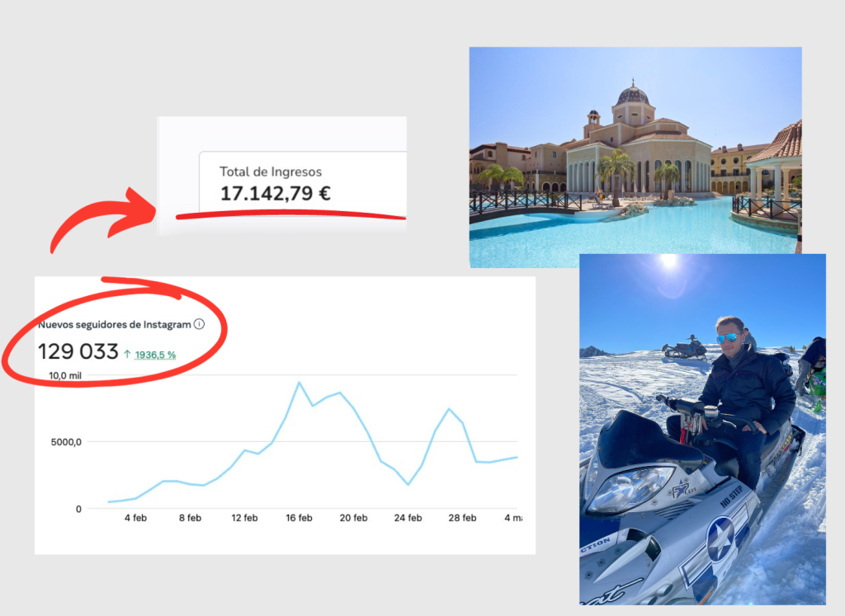Click the 4 feb date on the chart axis

point(135,518)
